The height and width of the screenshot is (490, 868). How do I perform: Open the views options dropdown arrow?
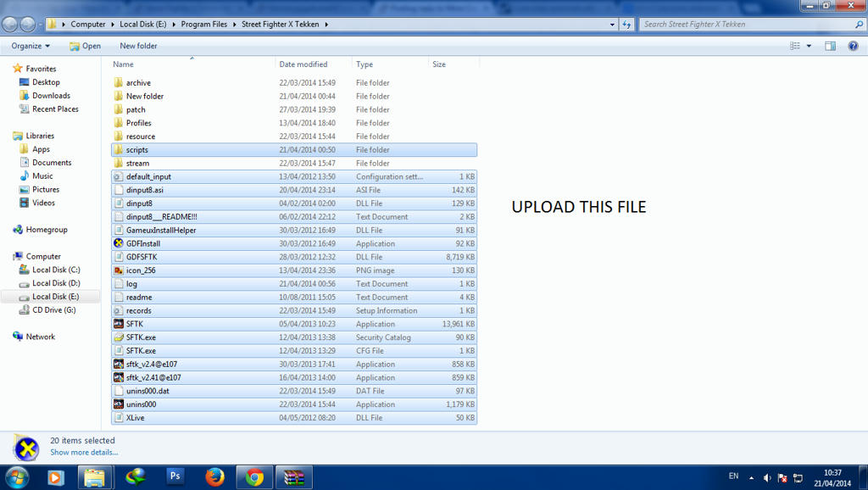click(809, 46)
